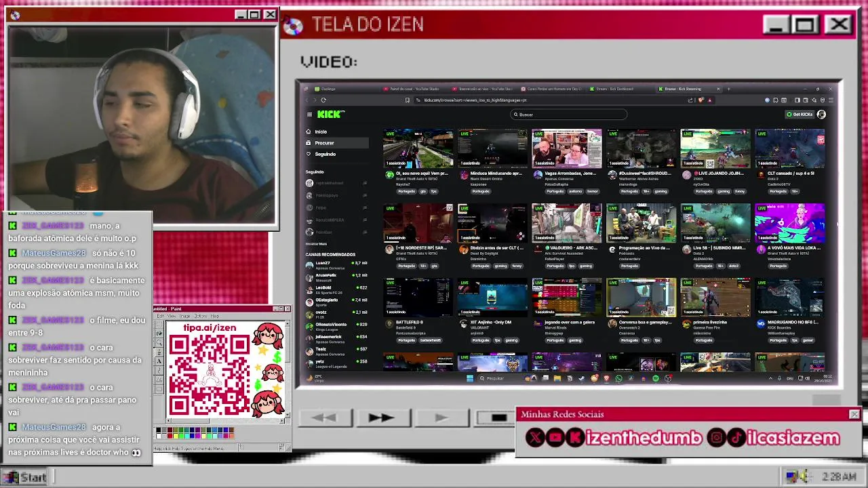Screen dimensions: 868x488
Task: Click the Instagram social icon
Action: 716,438
